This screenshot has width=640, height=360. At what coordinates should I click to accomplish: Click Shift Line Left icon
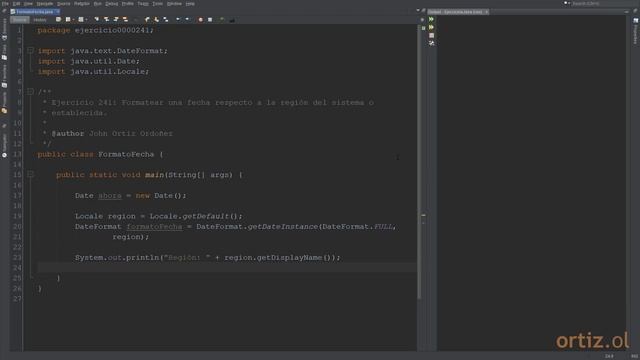click(x=178, y=19)
